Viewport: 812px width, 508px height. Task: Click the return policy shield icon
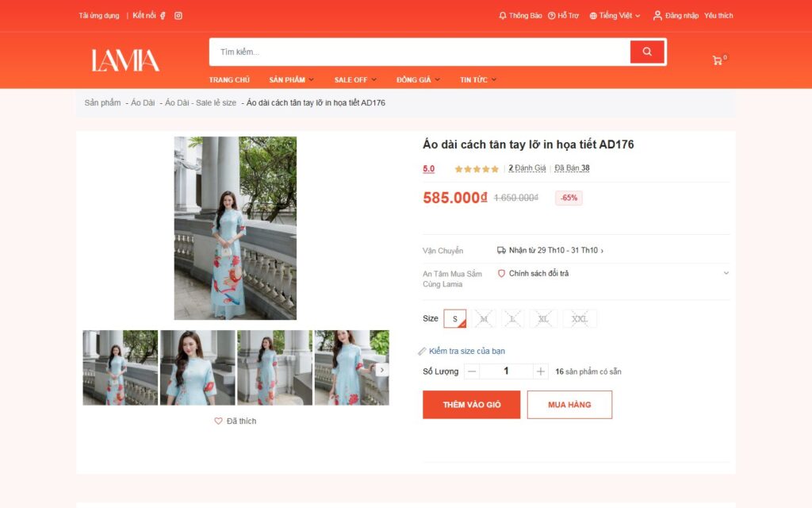point(501,273)
